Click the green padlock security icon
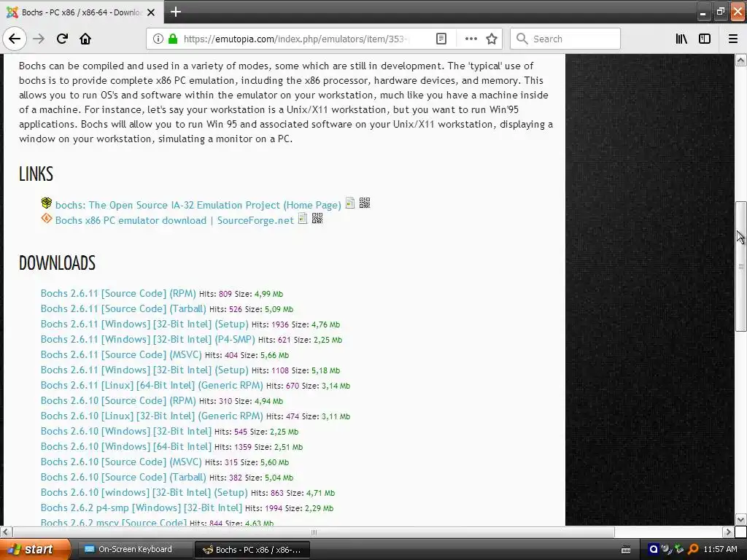Image resolution: width=747 pixels, height=560 pixels. tap(173, 39)
